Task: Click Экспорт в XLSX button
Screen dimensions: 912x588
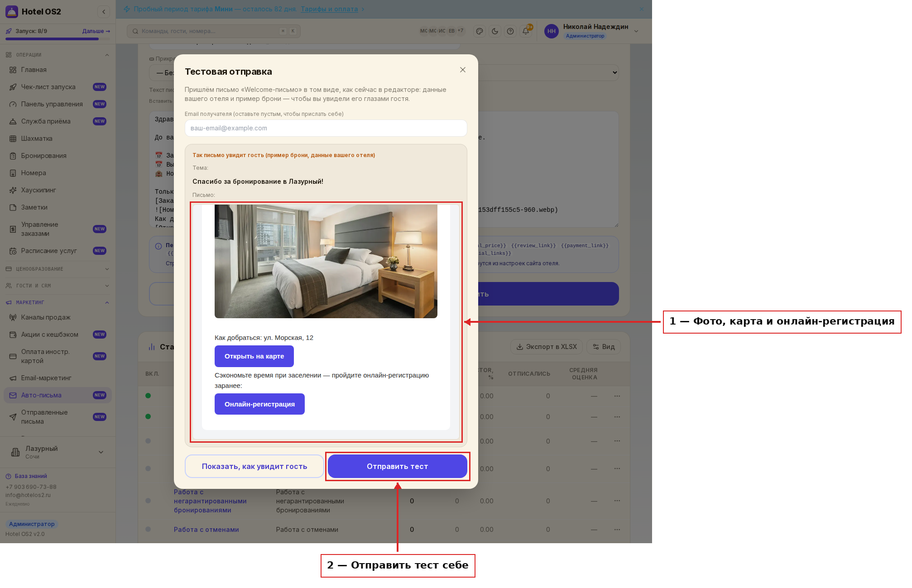Action: pos(547,347)
